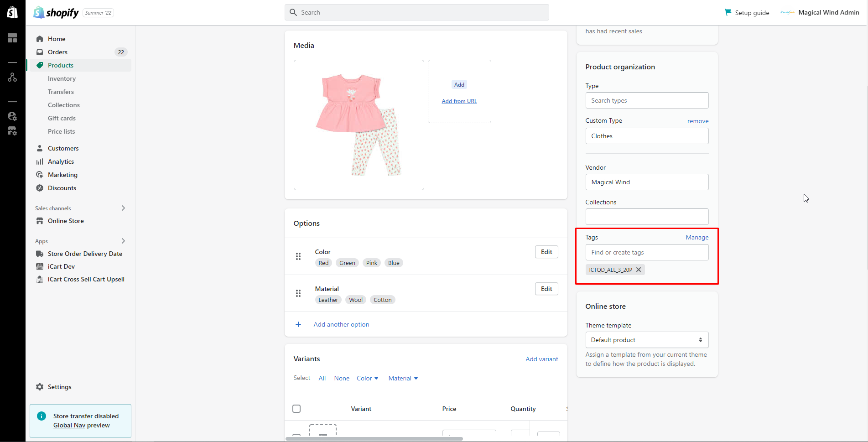Click Edit for the Color option

coord(546,252)
